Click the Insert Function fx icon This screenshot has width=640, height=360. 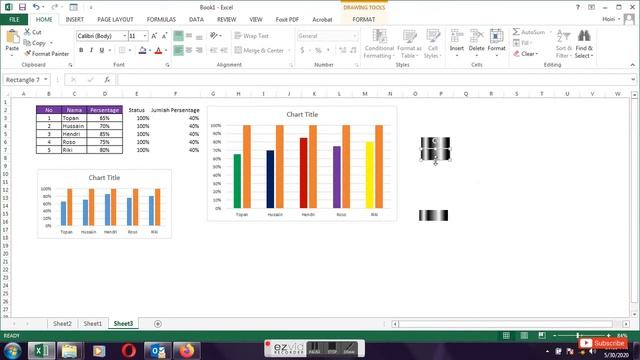coord(107,80)
